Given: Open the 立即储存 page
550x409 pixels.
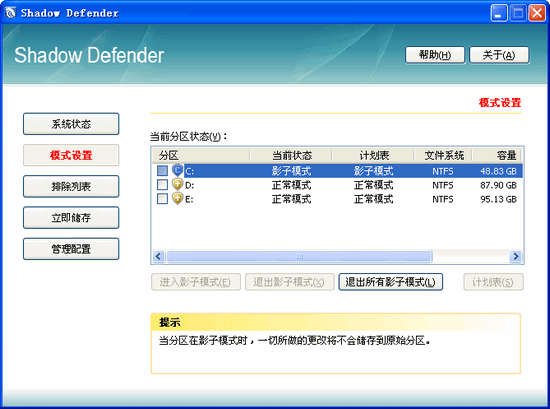Looking at the screenshot, I should point(71,217).
